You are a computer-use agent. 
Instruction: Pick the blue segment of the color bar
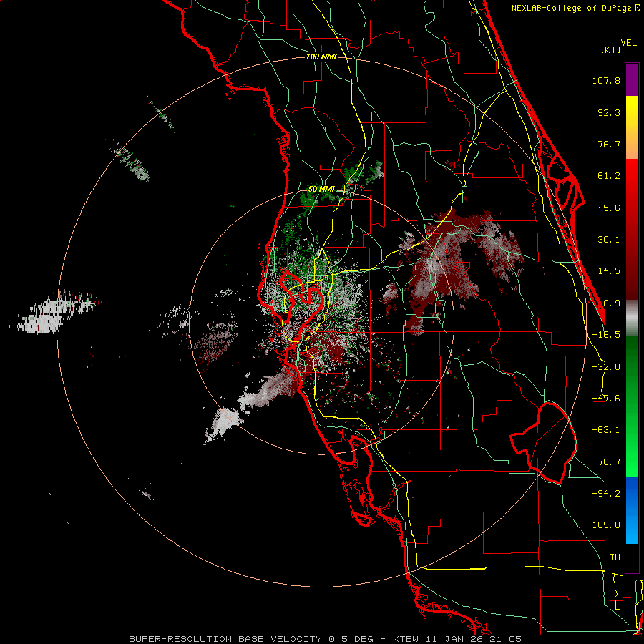(632, 510)
